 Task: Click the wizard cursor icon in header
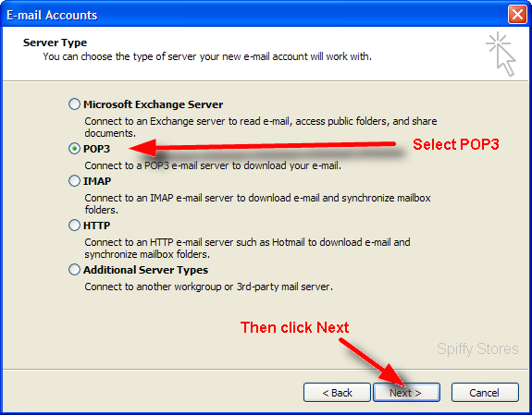click(x=501, y=54)
